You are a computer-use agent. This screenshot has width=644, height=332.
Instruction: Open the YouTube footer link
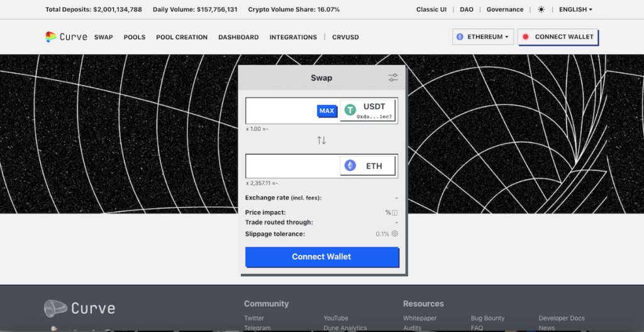click(336, 318)
